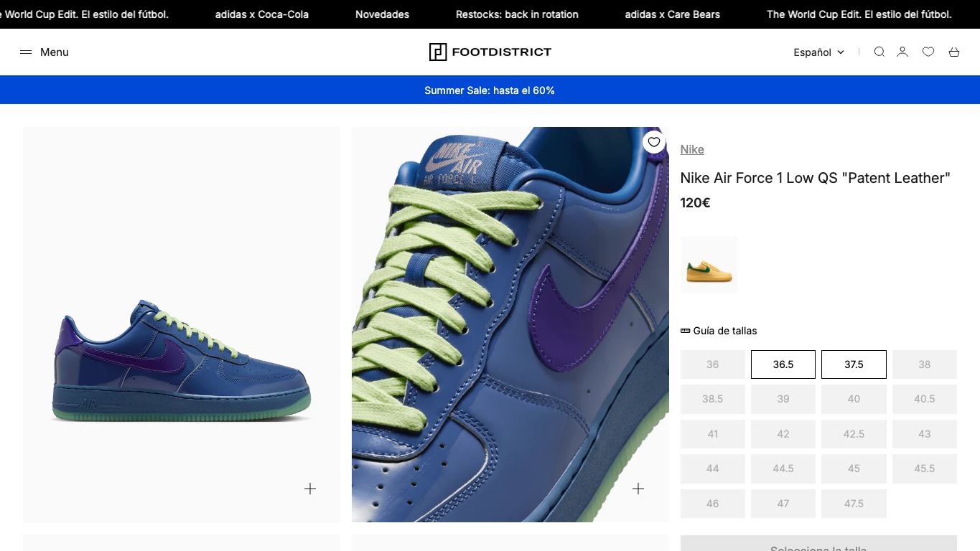Viewport: 980px width, 551px height.
Task: Select size 40.5
Action: point(925,399)
